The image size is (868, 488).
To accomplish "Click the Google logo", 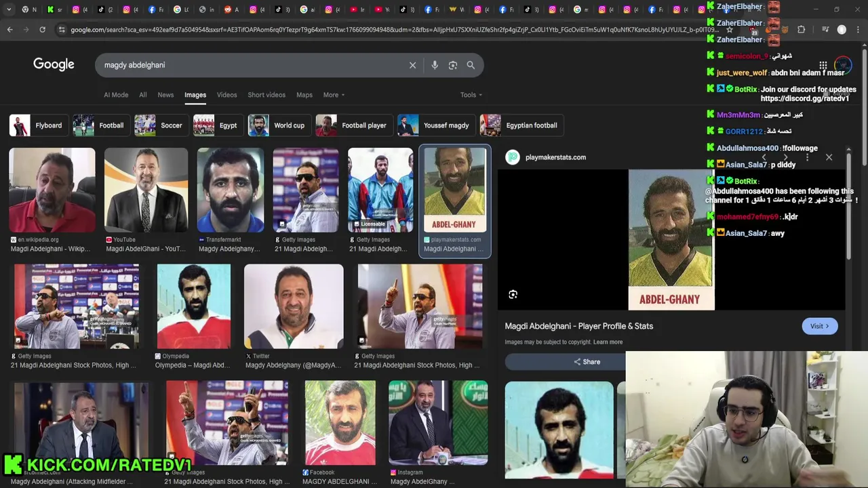I will click(54, 64).
